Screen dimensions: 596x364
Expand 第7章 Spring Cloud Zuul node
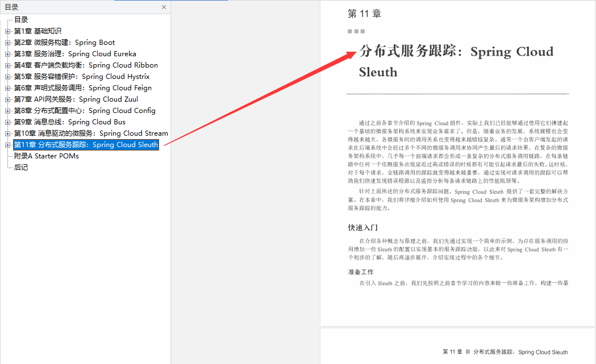click(7, 99)
